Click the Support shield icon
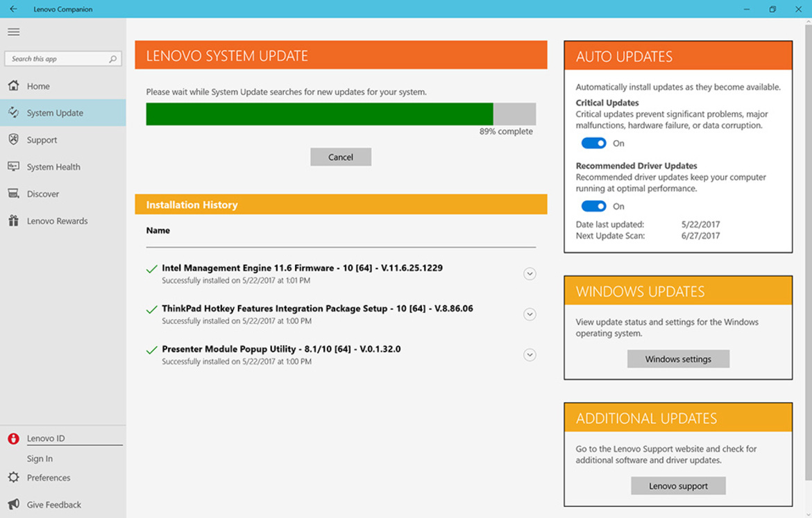The image size is (812, 518). tap(13, 139)
